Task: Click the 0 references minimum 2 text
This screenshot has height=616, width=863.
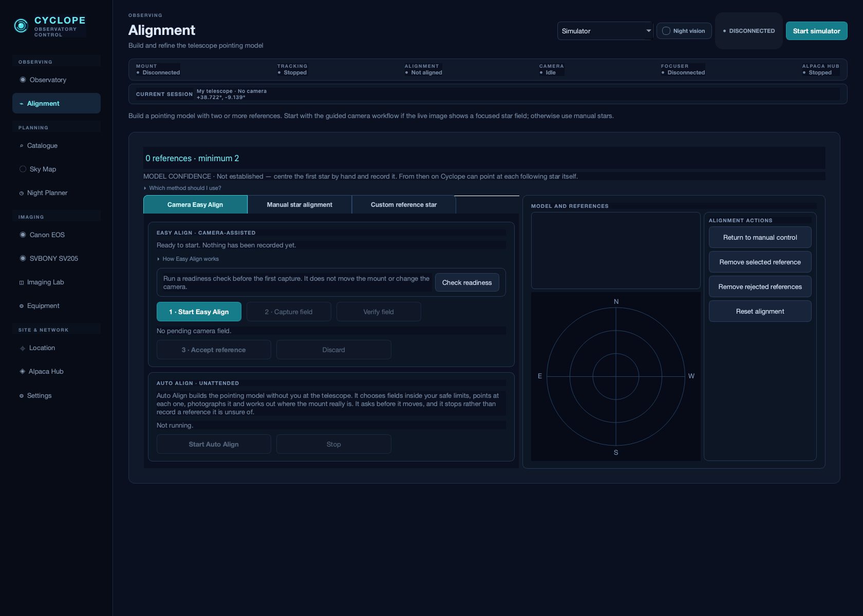Action: coord(192,158)
